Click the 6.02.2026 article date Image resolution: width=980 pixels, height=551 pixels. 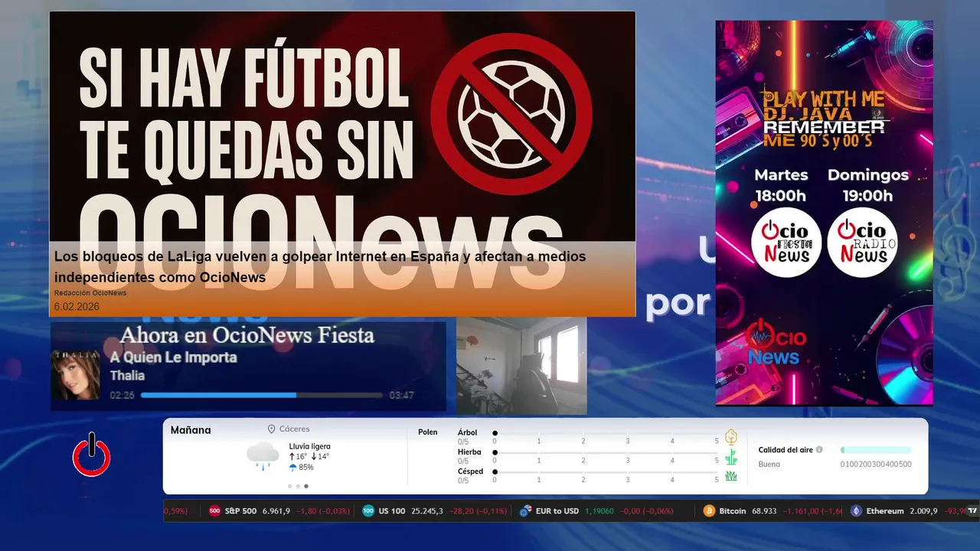pyautogui.click(x=77, y=306)
